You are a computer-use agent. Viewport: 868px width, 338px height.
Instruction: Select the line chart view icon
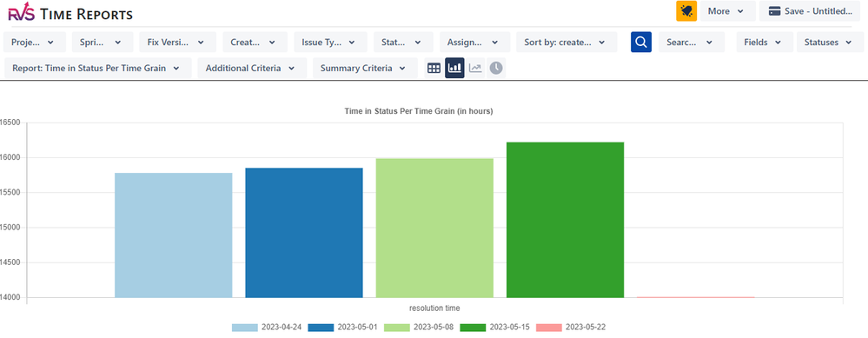[x=475, y=68]
